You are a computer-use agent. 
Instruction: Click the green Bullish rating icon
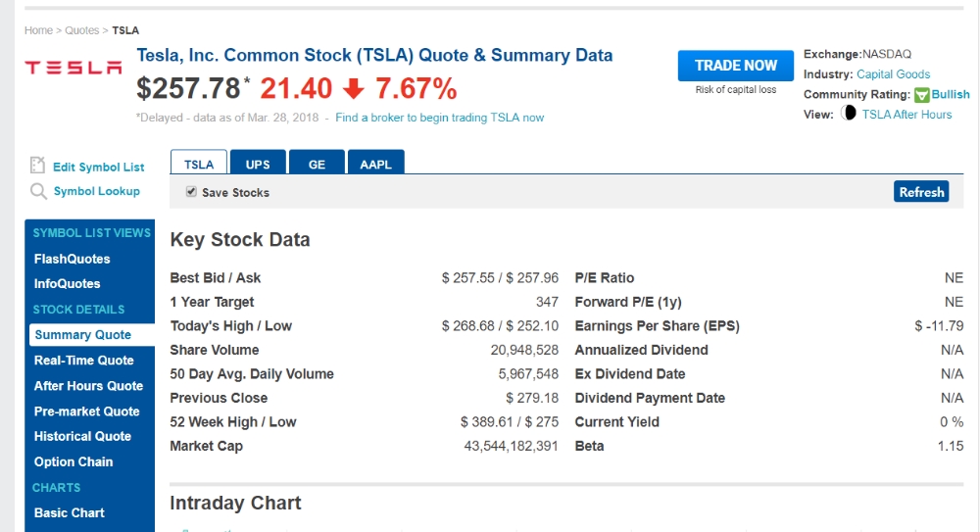coord(921,95)
